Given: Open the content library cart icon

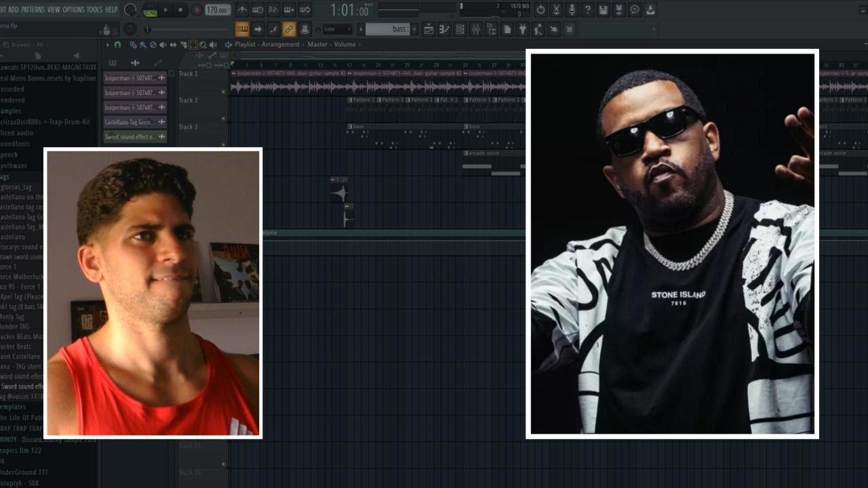Looking at the screenshot, I should [x=570, y=29].
